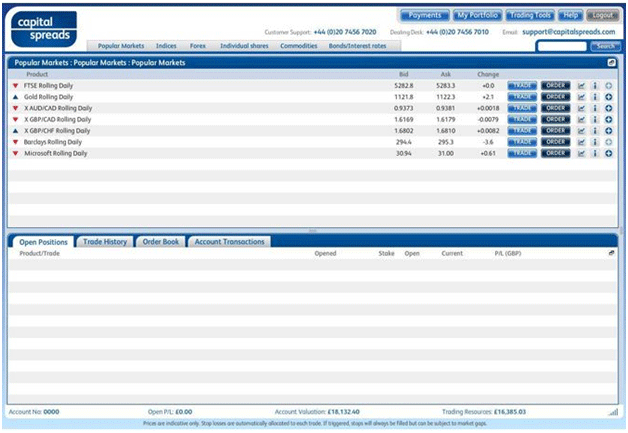The image size is (628, 433).
Task: Click the Change column header
Action: point(488,75)
